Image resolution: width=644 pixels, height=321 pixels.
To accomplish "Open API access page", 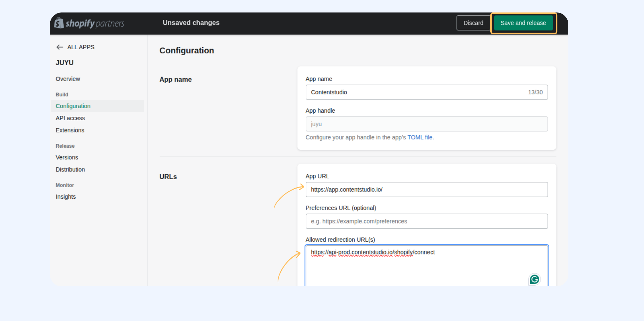I will (x=70, y=118).
